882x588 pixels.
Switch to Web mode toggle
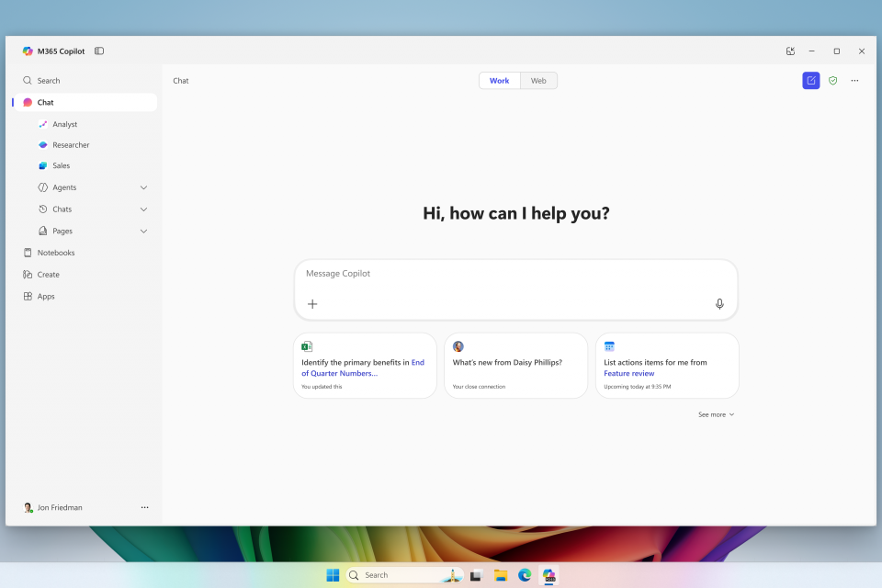pyautogui.click(x=538, y=81)
